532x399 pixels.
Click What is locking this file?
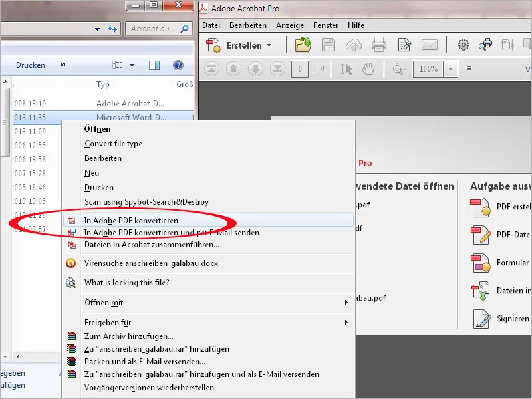click(x=208, y=282)
